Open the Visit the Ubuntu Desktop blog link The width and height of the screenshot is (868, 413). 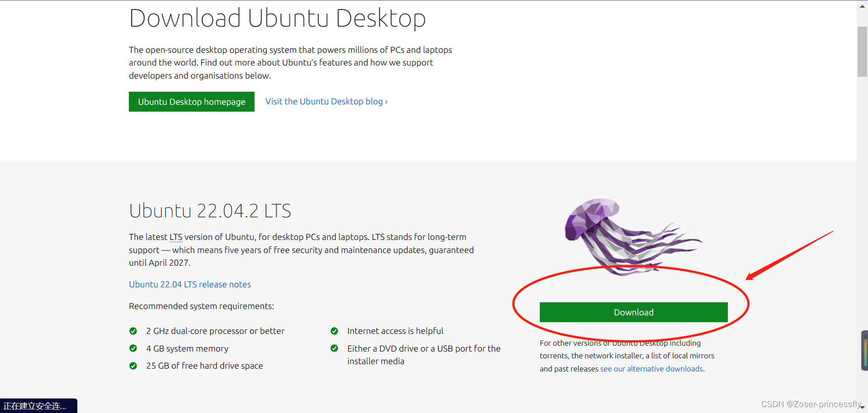(326, 102)
